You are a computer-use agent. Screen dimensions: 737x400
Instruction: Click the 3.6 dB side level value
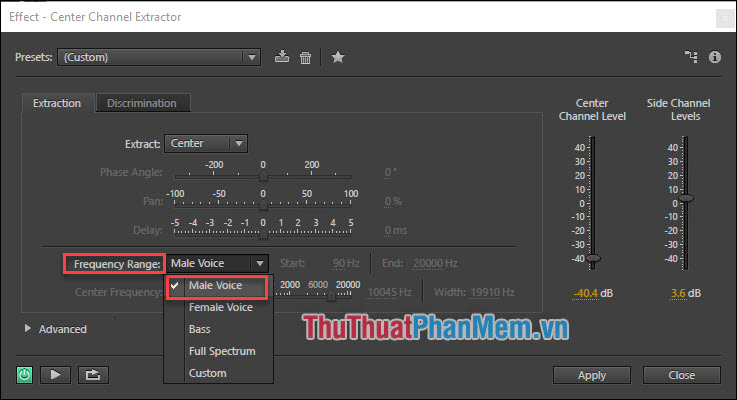(x=678, y=293)
